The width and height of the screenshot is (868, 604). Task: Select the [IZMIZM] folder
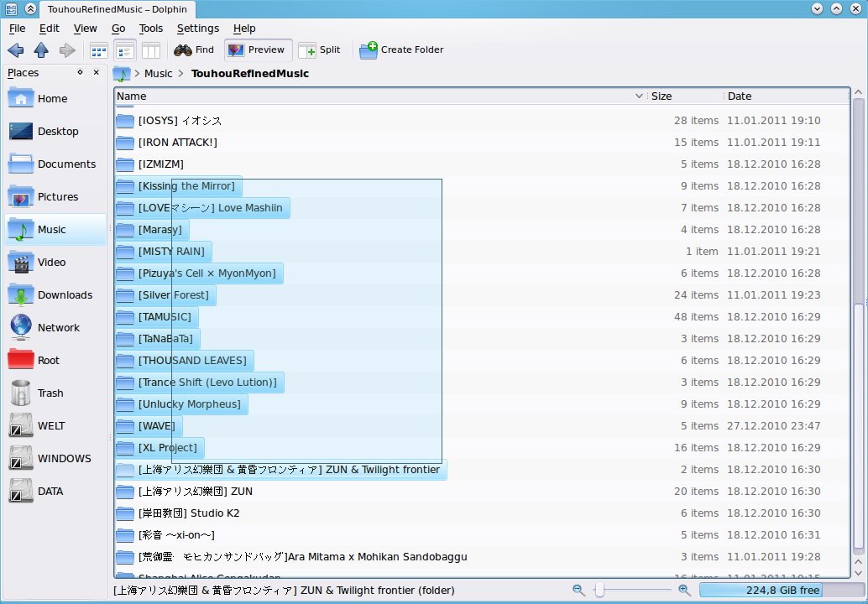point(150,164)
